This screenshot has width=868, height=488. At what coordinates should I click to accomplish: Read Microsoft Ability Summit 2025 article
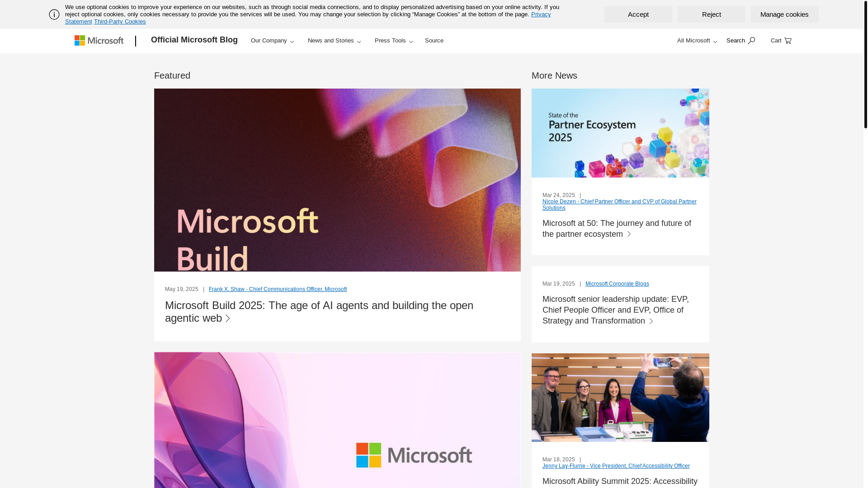click(620, 482)
